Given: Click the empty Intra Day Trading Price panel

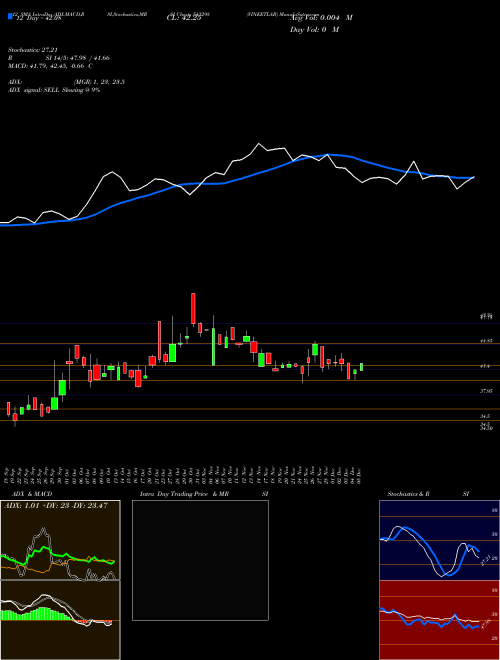Looking at the screenshot, I should (200, 560).
